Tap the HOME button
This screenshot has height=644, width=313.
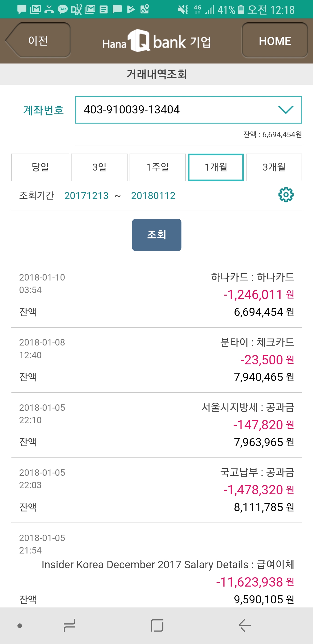pyautogui.click(x=275, y=41)
